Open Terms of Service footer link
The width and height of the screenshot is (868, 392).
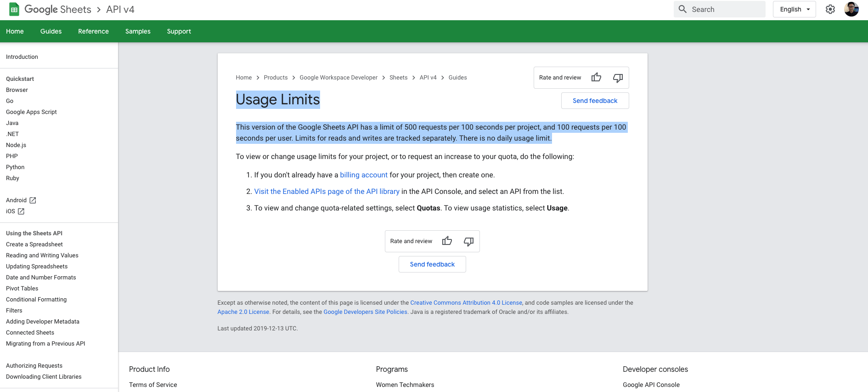pyautogui.click(x=153, y=385)
